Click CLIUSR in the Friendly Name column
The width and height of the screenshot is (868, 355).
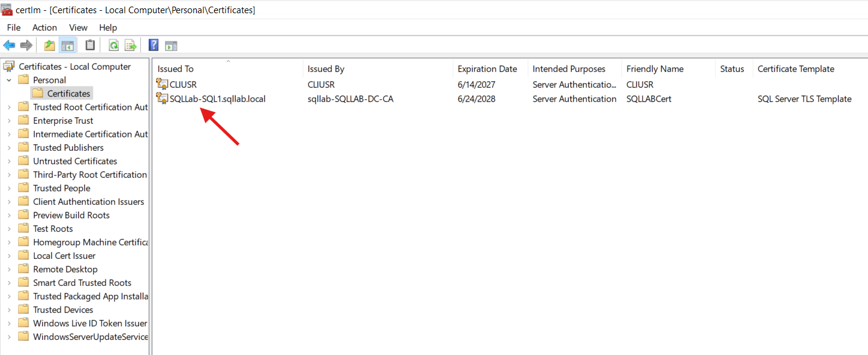[640, 84]
